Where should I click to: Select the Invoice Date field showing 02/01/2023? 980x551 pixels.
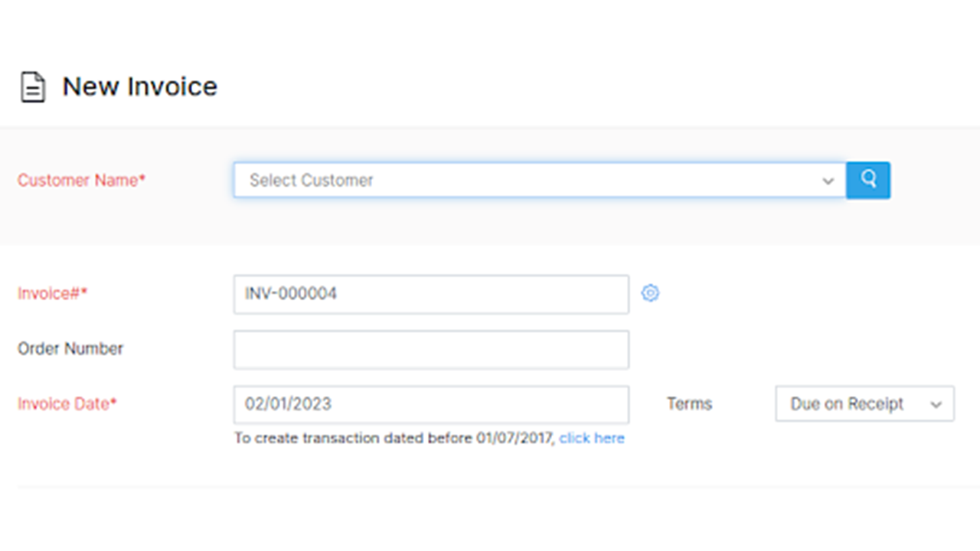431,405
